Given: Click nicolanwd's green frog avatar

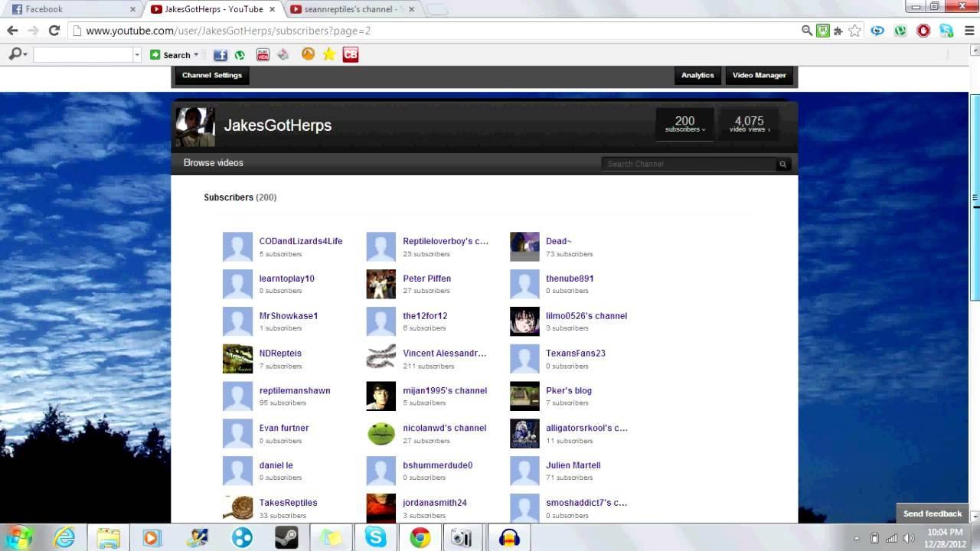Looking at the screenshot, I should 381,433.
